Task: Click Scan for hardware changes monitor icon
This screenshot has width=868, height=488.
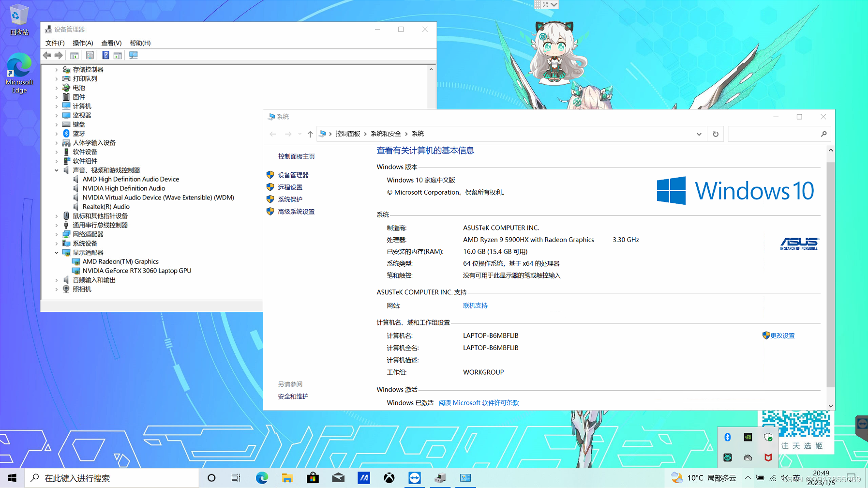Action: (134, 55)
